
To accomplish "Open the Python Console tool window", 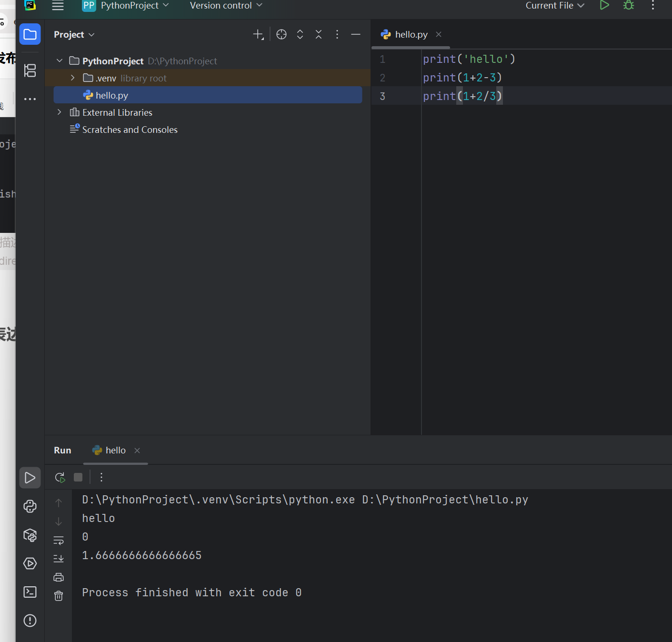I will click(30, 506).
